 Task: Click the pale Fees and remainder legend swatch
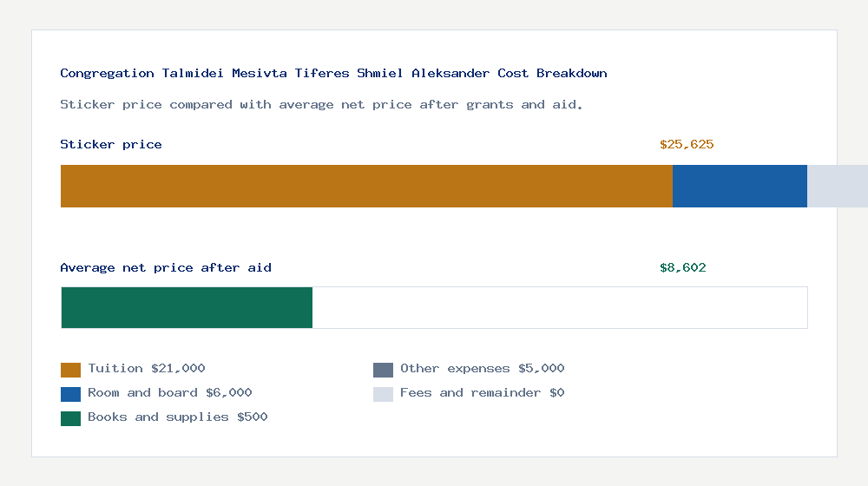[x=383, y=394]
